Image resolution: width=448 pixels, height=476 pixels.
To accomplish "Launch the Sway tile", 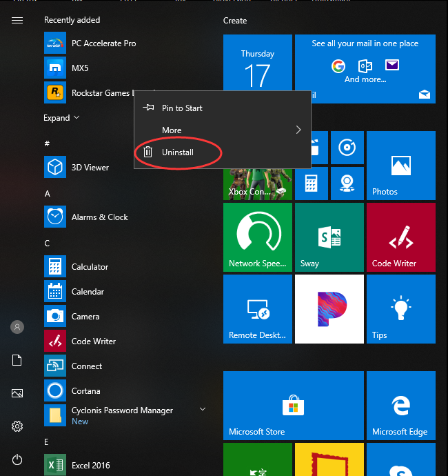I will (x=329, y=237).
